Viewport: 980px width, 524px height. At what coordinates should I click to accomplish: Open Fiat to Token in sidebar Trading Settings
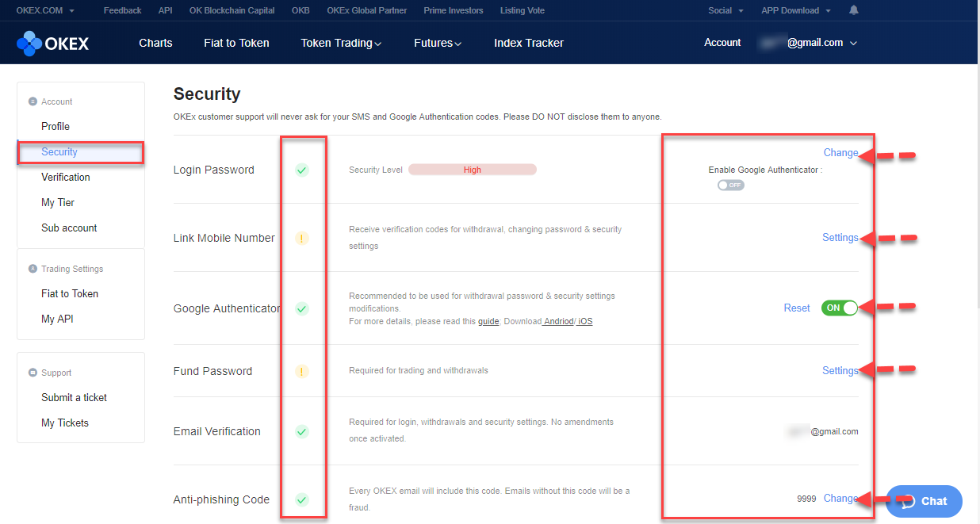(70, 293)
